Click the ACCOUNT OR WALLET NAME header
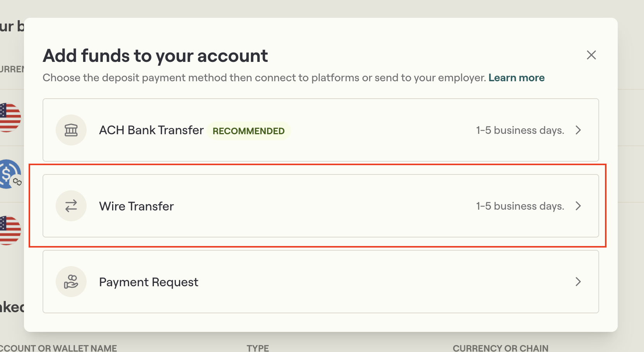Viewport: 644px width, 352px height. click(x=58, y=347)
